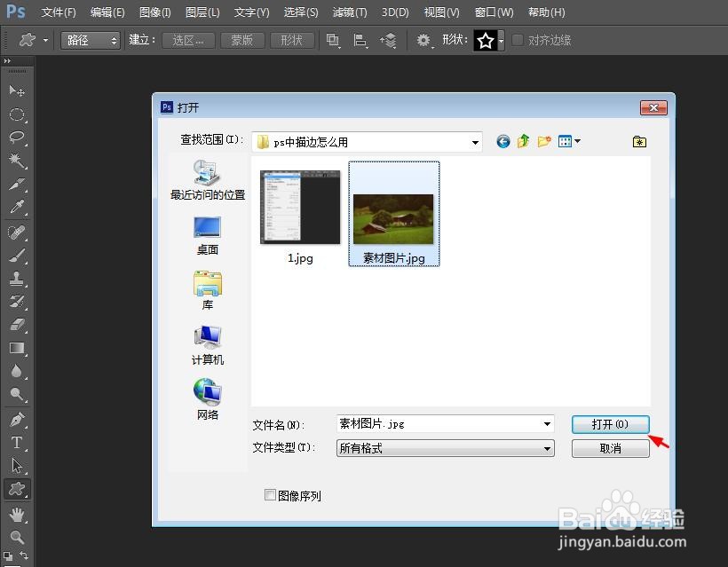Image resolution: width=728 pixels, height=567 pixels.
Task: Select the 素材图片.jpg thumbnail
Action: [393, 214]
